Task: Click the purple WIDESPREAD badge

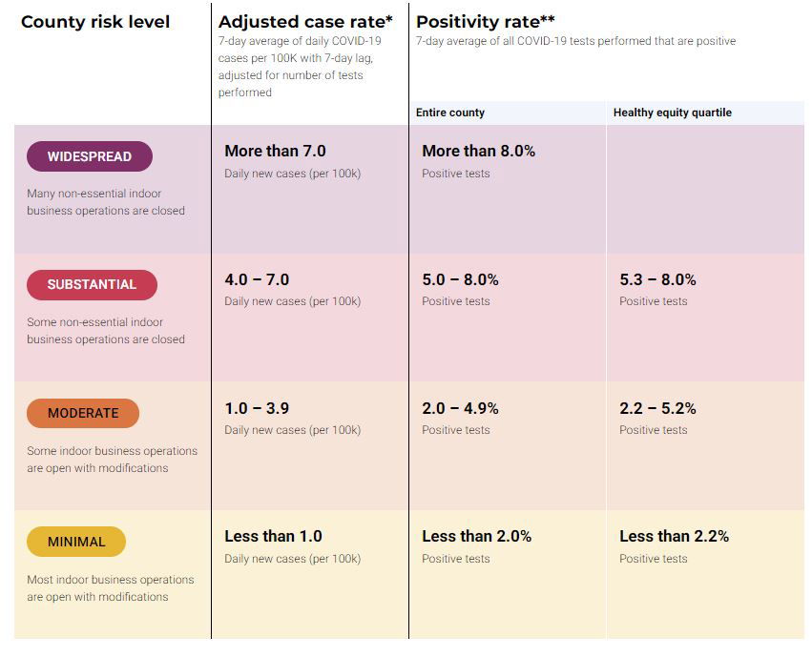Action: tap(90, 156)
